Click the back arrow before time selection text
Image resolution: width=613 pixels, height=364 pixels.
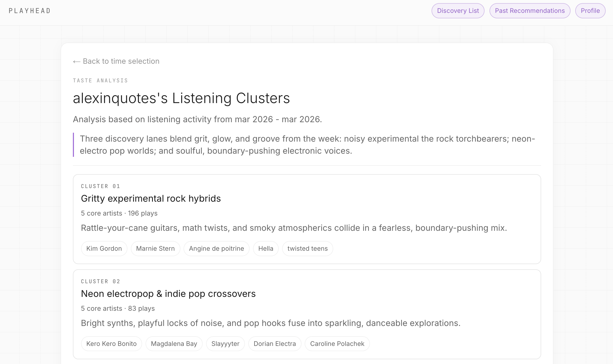tap(76, 61)
